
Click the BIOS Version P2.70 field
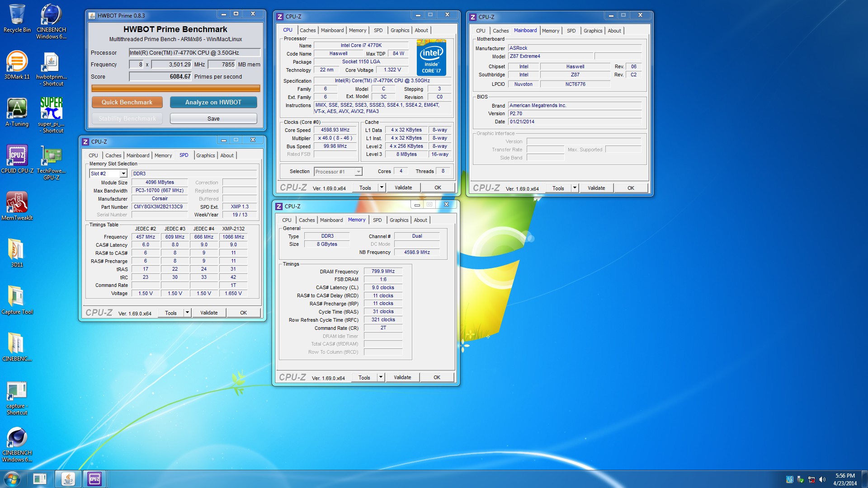coord(575,114)
